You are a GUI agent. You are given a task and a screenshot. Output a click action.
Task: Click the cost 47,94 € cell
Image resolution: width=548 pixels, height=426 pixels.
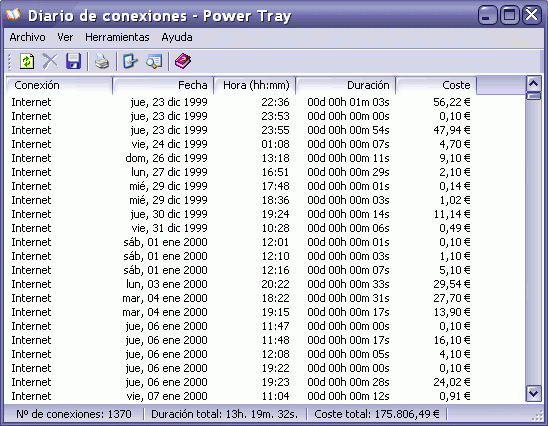click(x=452, y=130)
